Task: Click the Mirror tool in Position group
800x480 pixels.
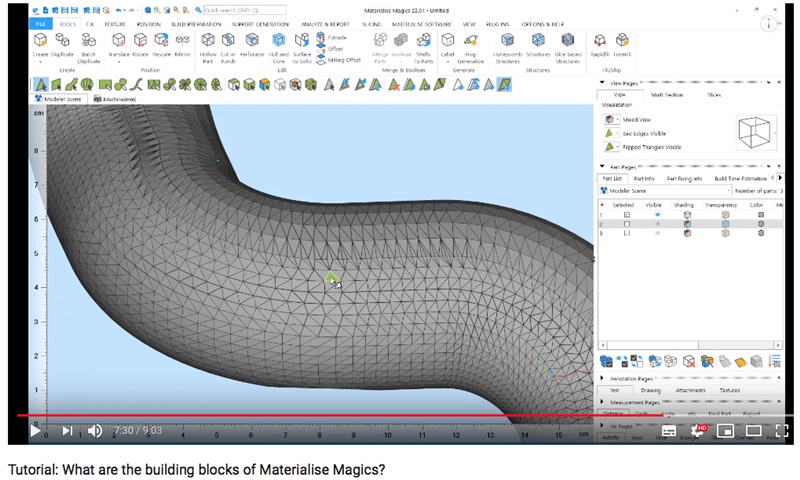Action: (x=182, y=41)
